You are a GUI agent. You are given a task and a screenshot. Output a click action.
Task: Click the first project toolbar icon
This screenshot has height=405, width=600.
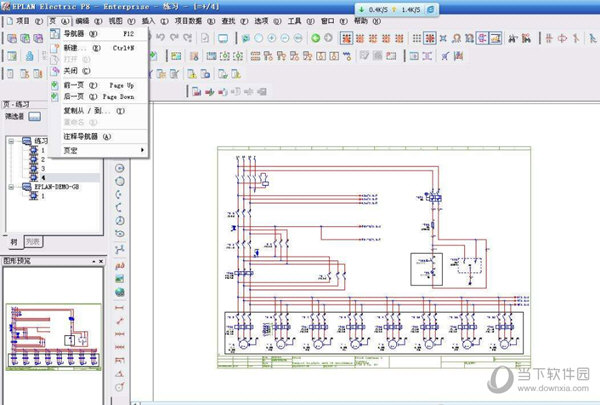point(12,38)
